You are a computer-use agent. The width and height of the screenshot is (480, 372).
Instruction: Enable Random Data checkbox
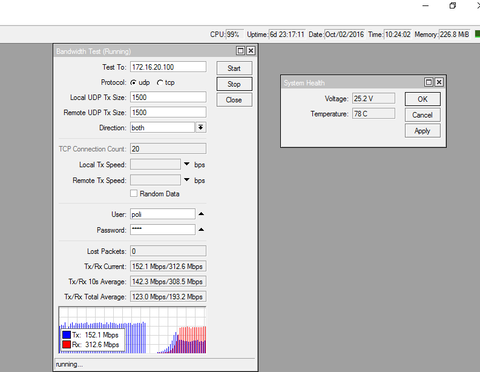134,193
